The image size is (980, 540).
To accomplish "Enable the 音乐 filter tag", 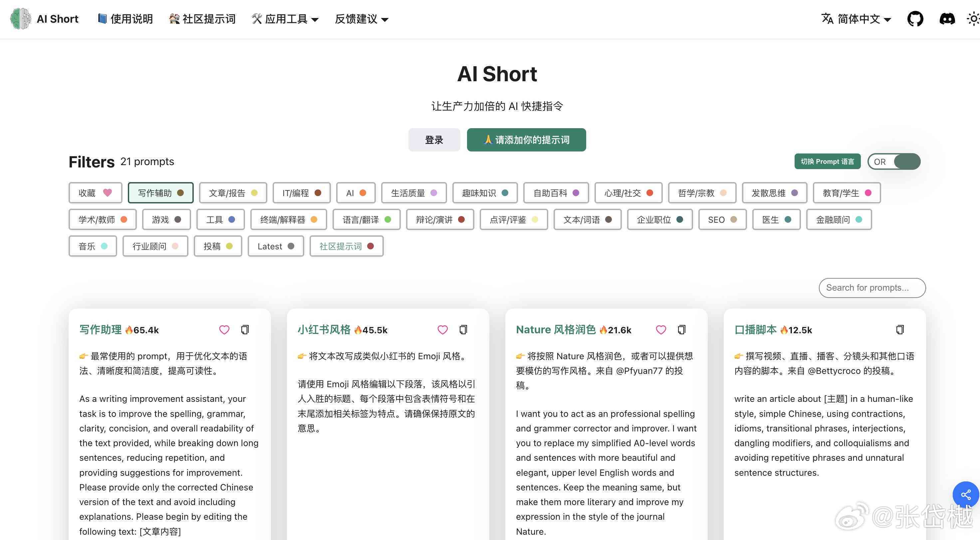I will pyautogui.click(x=93, y=246).
